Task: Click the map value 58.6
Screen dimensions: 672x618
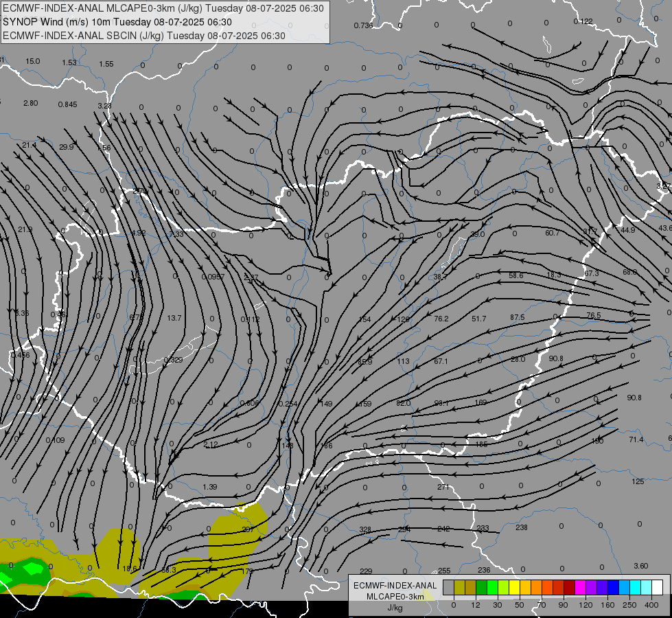Action: click(x=516, y=275)
